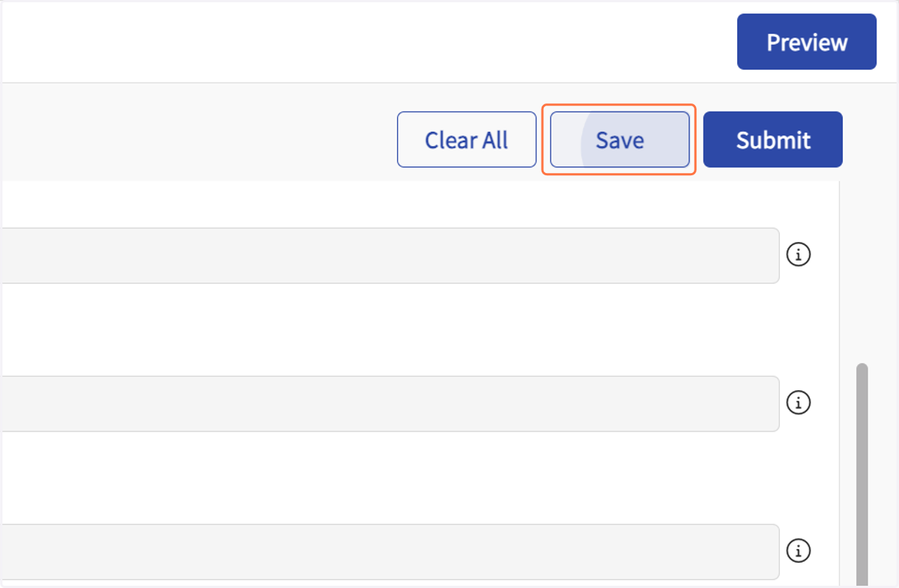Click the info icon beside the top field

(799, 255)
